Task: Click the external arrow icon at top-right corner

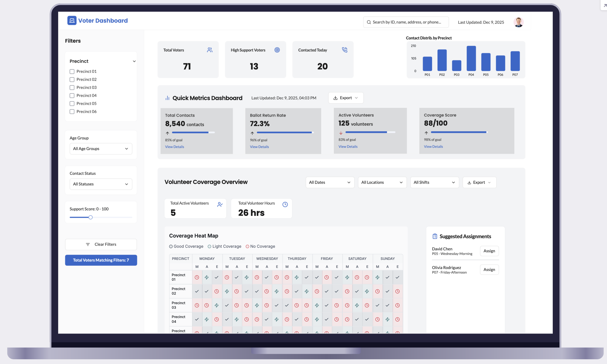Action: (605, 5)
